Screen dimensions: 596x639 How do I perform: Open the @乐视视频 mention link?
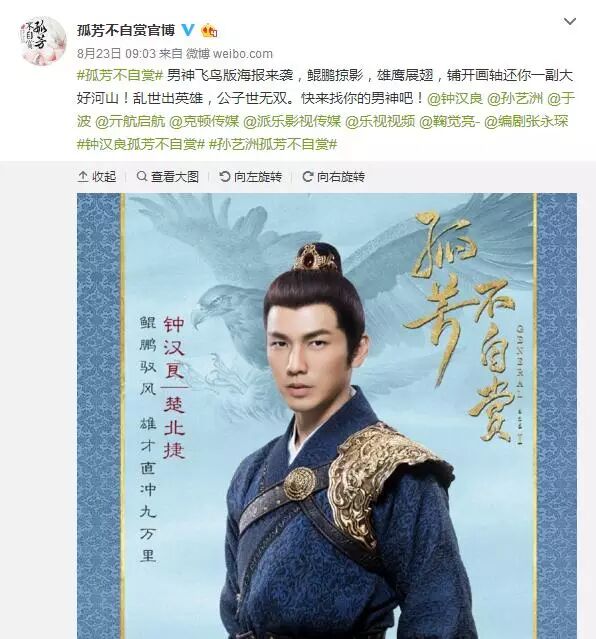coord(380,121)
